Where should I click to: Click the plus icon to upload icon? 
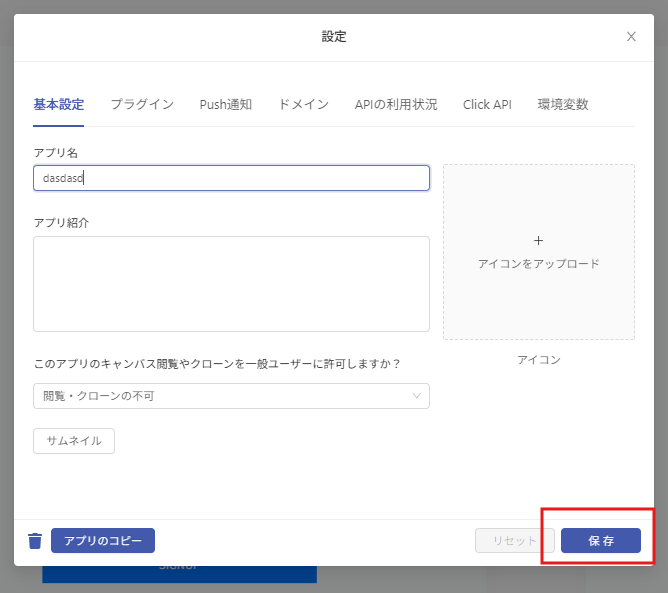coord(538,241)
